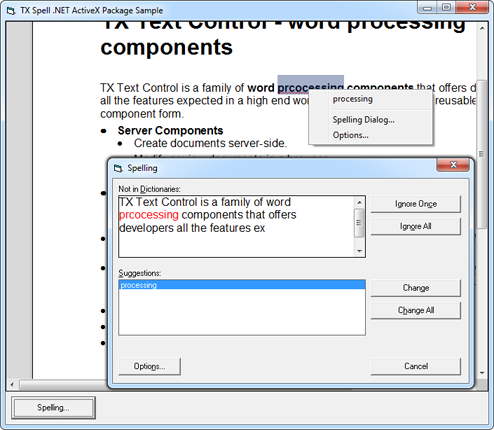The image size is (494, 430).
Task: Select Options... in the context menu
Action: coord(350,135)
